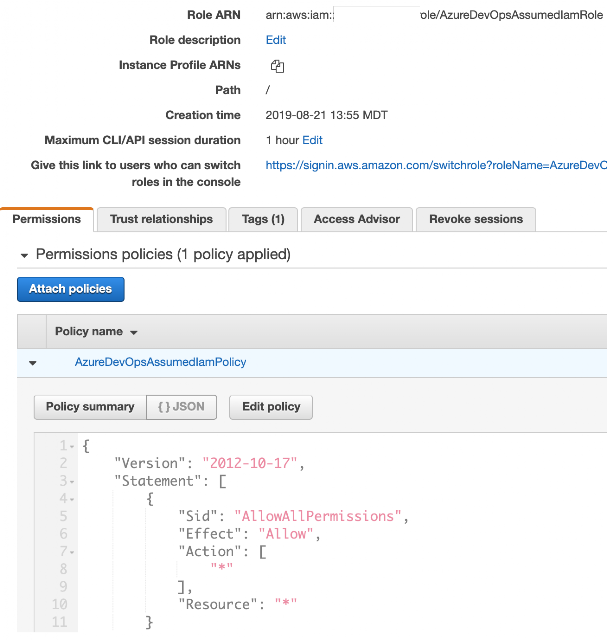The height and width of the screenshot is (640, 607).
Task: Click the Resource "*" value
Action: (x=286, y=603)
